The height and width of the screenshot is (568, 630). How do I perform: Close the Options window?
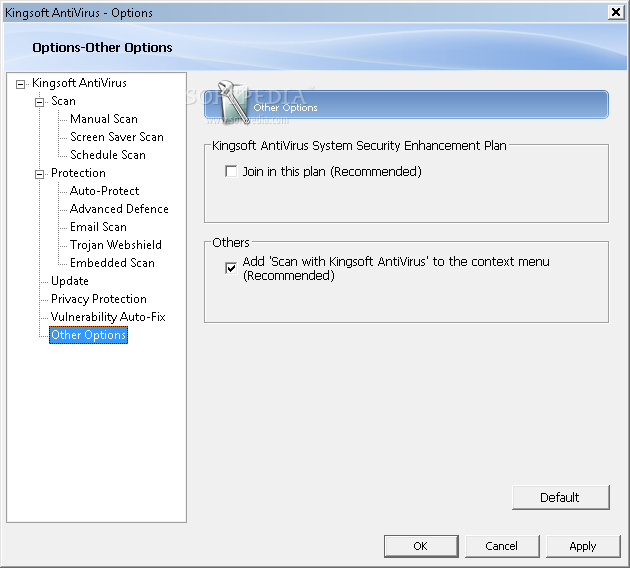616,12
